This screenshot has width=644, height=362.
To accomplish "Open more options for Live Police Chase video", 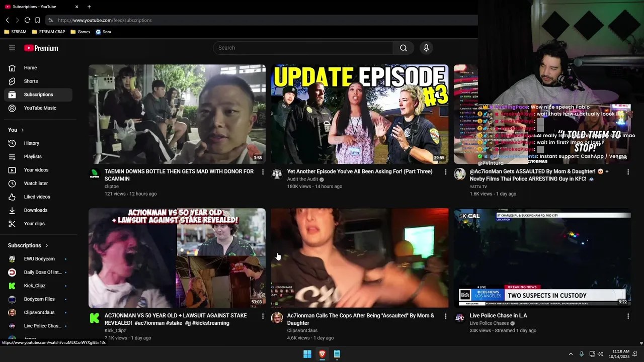I will click(x=628, y=316).
